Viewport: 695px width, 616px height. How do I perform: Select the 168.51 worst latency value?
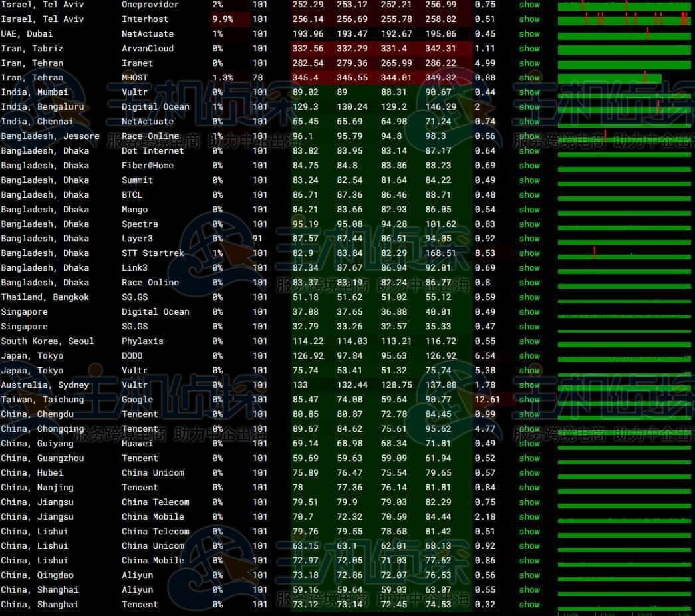tap(440, 253)
